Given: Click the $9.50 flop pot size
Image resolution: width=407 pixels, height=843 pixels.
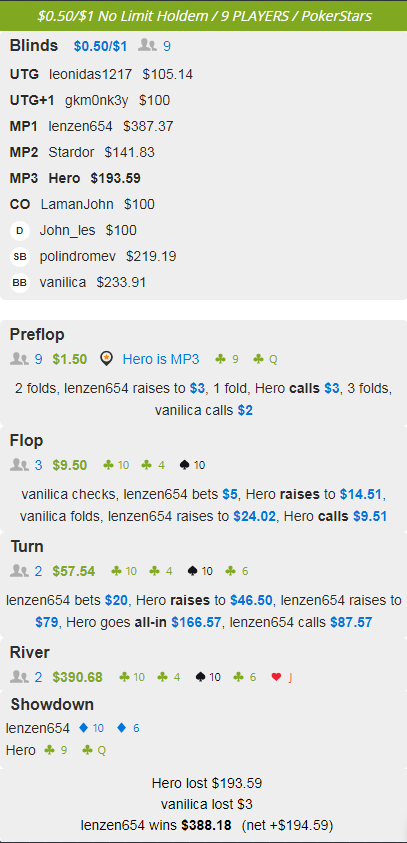Looking at the screenshot, I should [70, 465].
